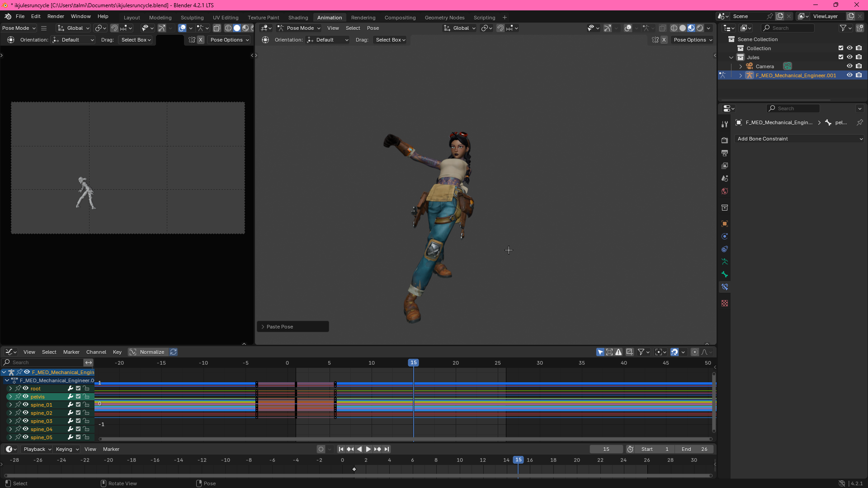Jump to previous keyframe
Image resolution: width=868 pixels, height=488 pixels.
click(x=350, y=449)
